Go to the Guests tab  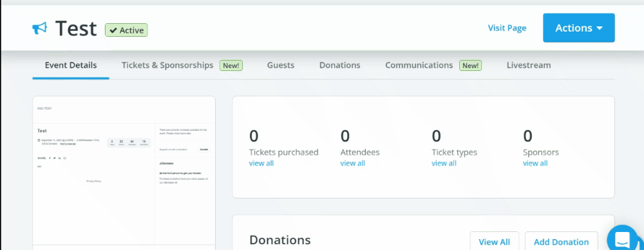click(x=281, y=65)
